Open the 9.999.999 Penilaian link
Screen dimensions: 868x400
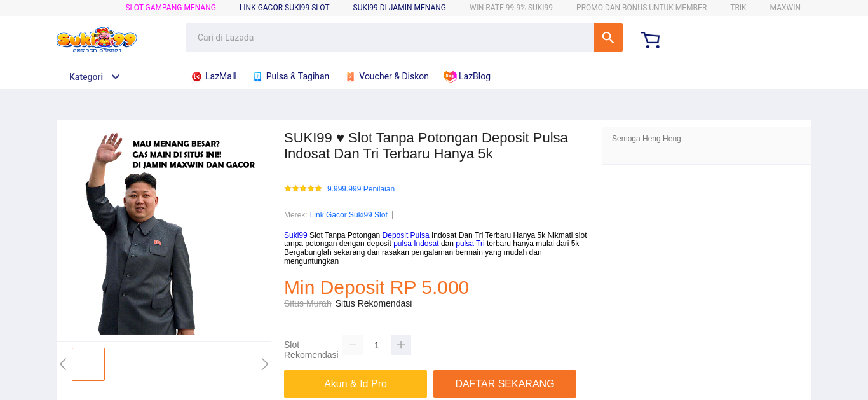click(361, 189)
